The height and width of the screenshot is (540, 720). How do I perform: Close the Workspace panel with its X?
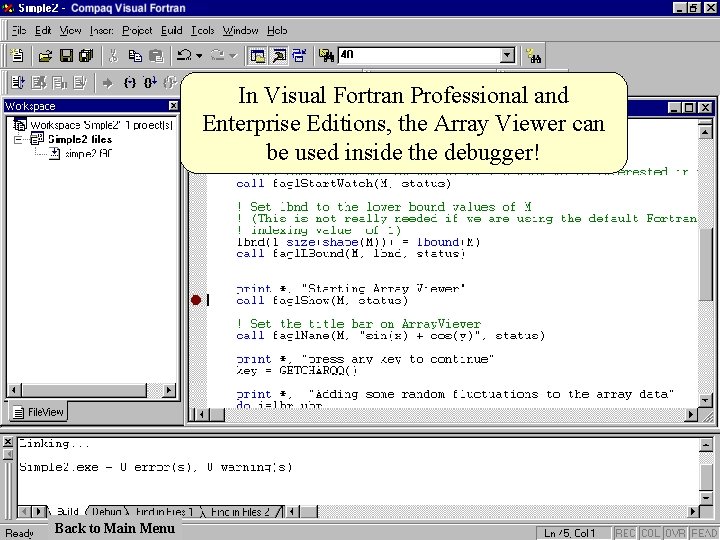173,106
